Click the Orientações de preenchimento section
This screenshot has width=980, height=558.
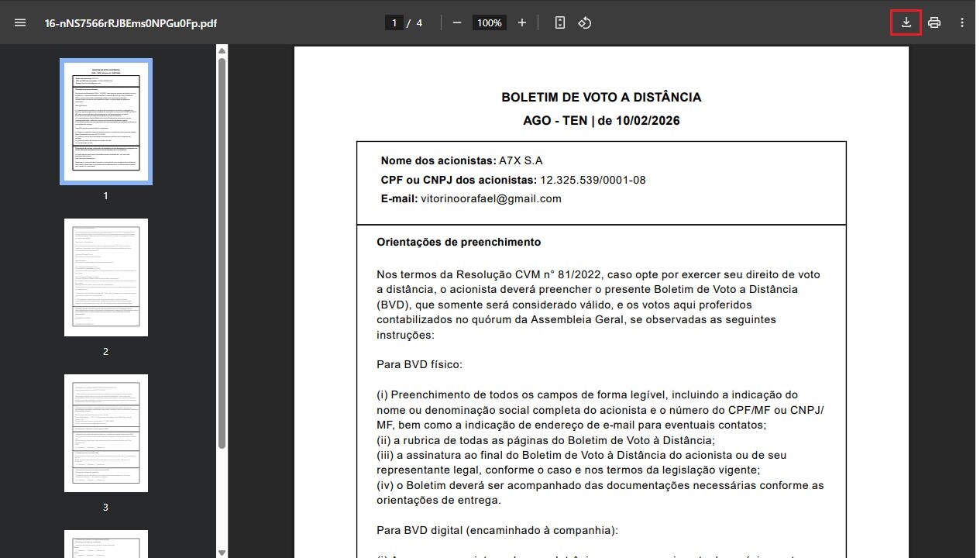pyautogui.click(x=458, y=242)
